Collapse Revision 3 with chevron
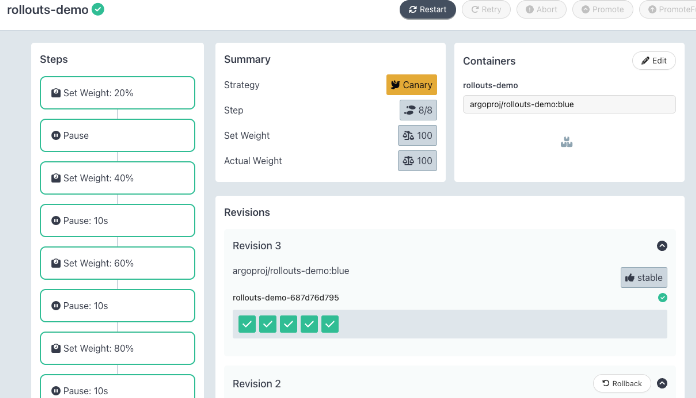This screenshot has width=696, height=398. [x=662, y=246]
